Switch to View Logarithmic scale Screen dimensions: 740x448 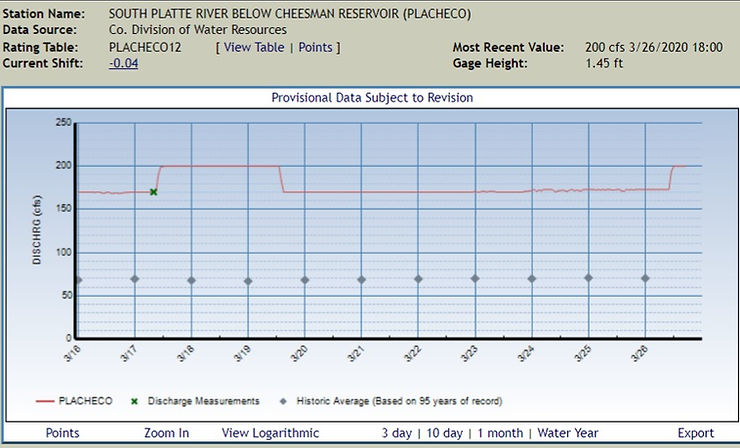(x=270, y=433)
